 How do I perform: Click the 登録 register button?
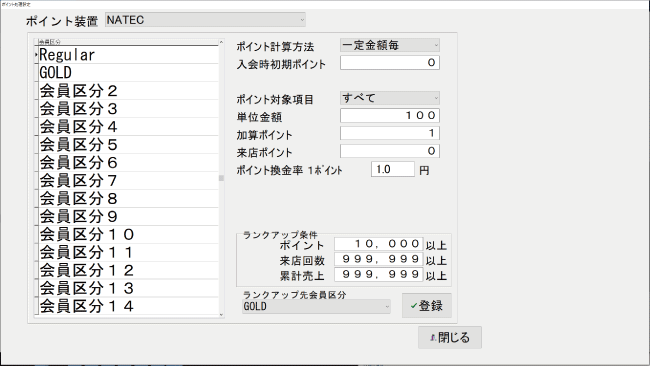(427, 306)
